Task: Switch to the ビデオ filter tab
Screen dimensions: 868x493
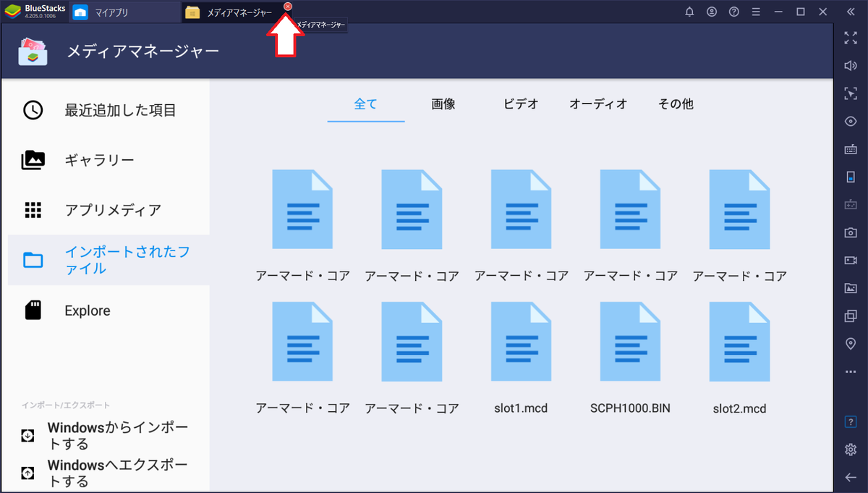Action: click(x=521, y=104)
